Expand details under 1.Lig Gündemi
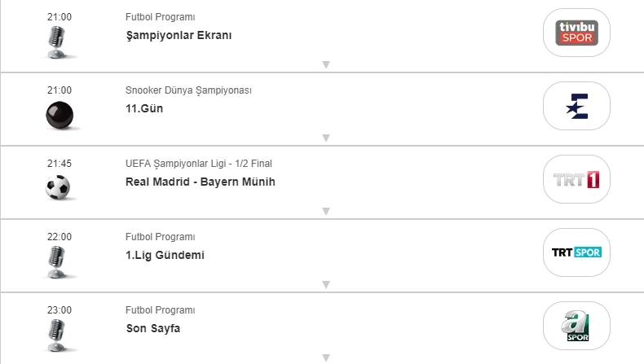Viewport: 644px width, 364px height. [x=325, y=285]
